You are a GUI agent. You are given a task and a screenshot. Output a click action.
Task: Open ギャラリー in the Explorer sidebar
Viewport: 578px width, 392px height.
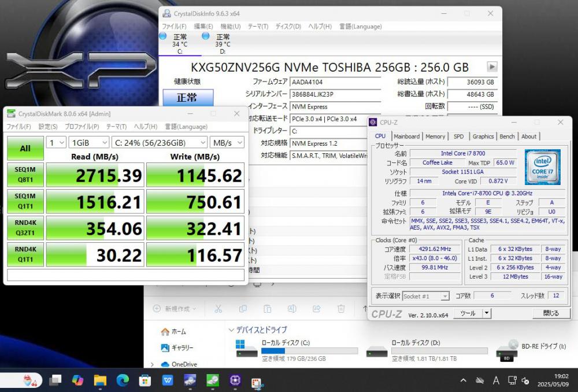point(177,347)
